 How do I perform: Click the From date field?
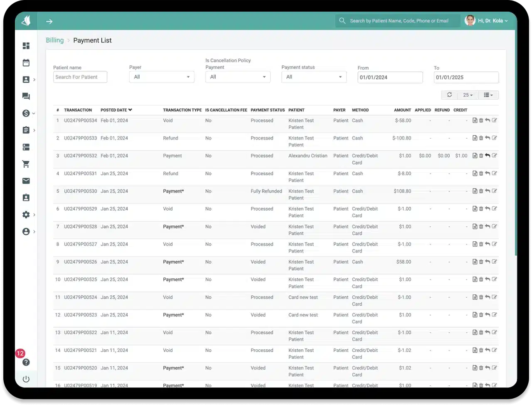pos(390,77)
